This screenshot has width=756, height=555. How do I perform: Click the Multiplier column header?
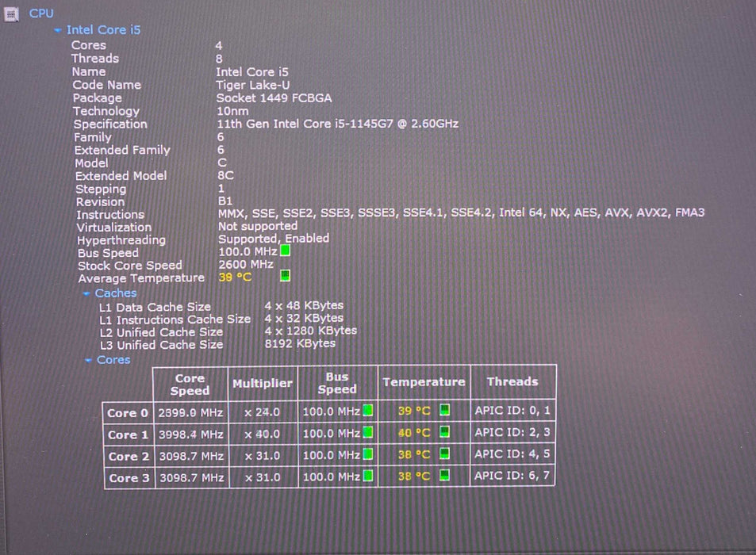(263, 384)
